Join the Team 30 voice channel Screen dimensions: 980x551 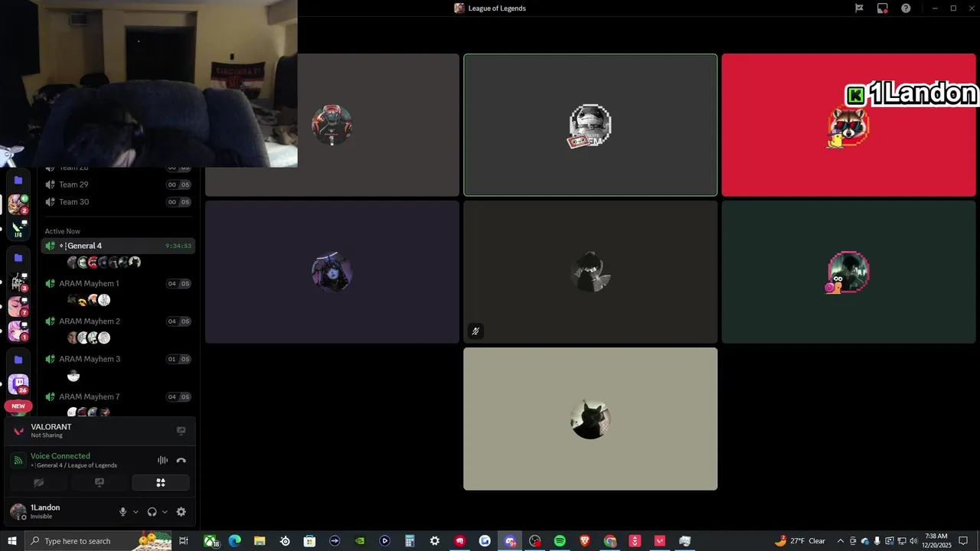pos(118,202)
